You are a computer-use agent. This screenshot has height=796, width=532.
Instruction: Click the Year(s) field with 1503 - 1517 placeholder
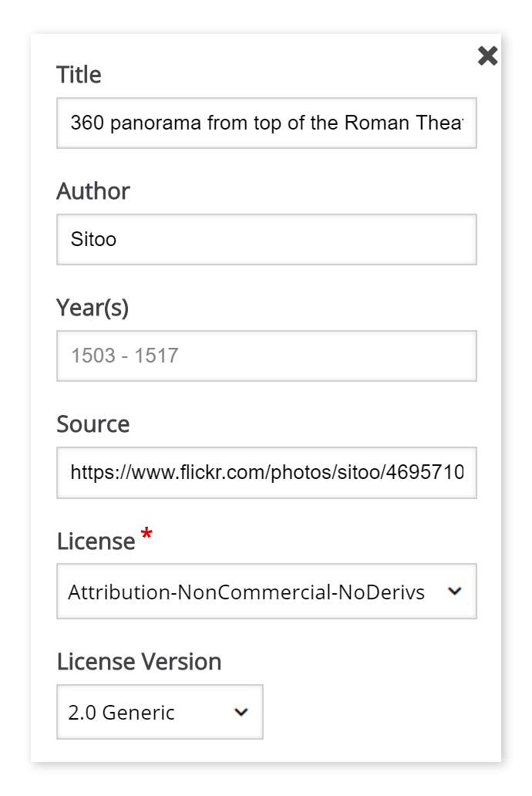[267, 356]
